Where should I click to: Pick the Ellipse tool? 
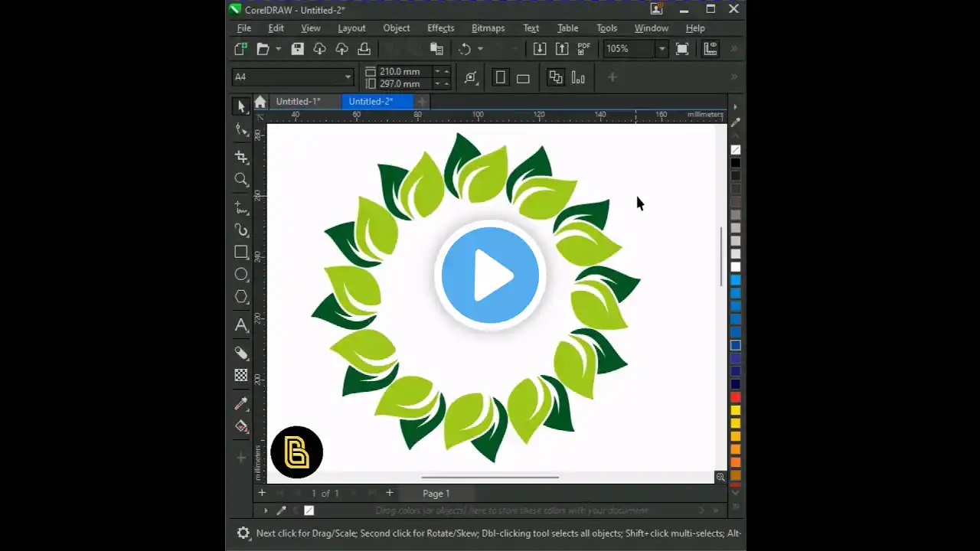tap(241, 274)
